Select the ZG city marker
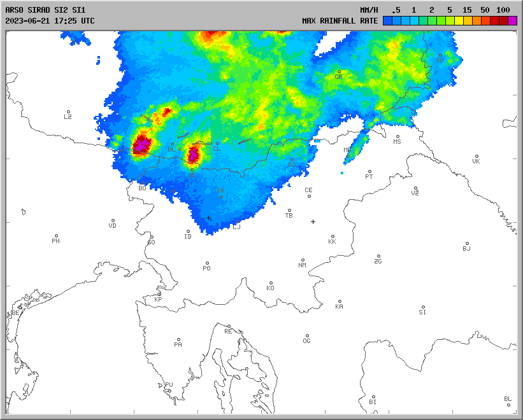 click(x=378, y=256)
